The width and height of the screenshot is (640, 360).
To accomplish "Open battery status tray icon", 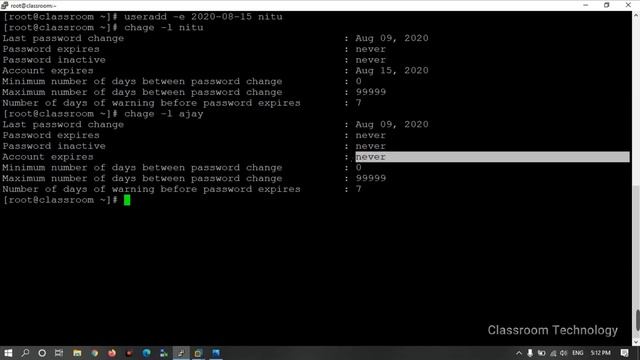I will pos(541,353).
